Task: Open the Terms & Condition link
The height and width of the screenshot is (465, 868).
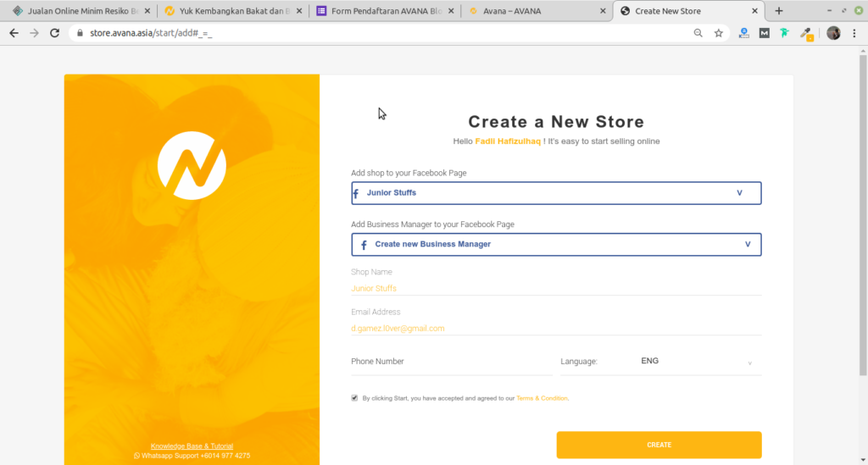Action: 542,398
